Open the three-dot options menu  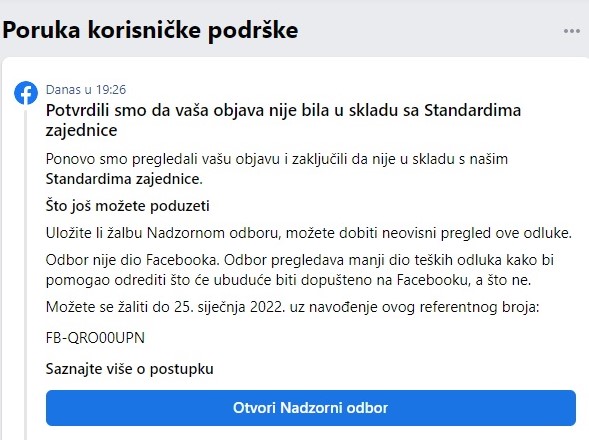coord(572,31)
